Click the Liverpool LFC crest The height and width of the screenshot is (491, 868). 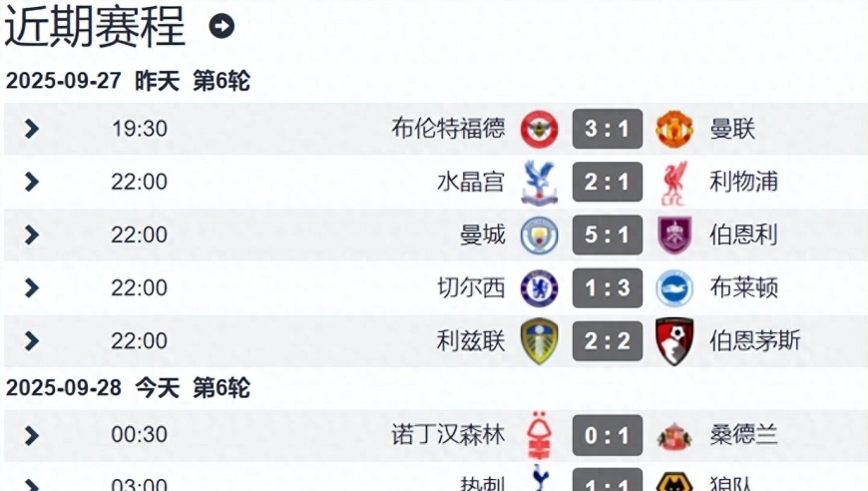(x=674, y=183)
